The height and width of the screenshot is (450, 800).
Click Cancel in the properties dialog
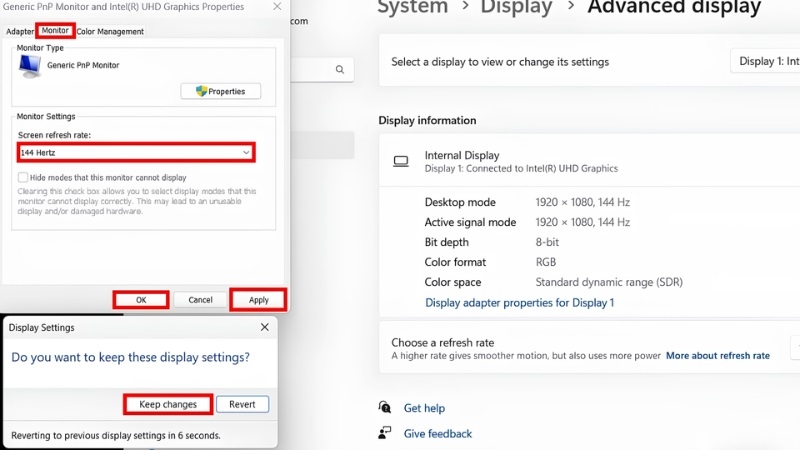point(200,300)
